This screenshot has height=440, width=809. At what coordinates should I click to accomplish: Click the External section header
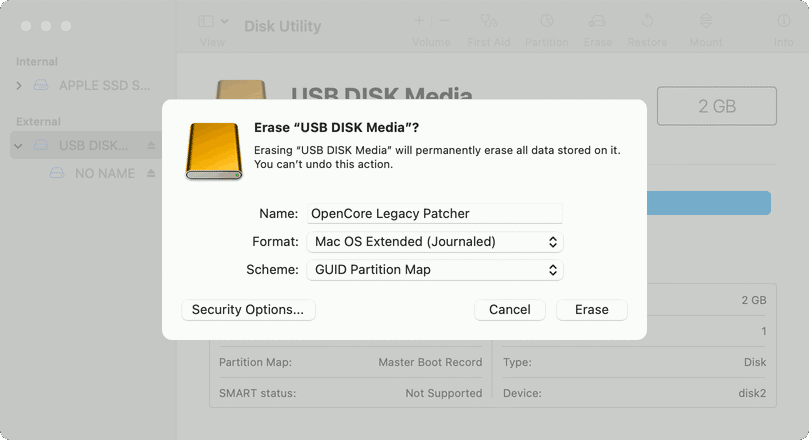(38, 122)
